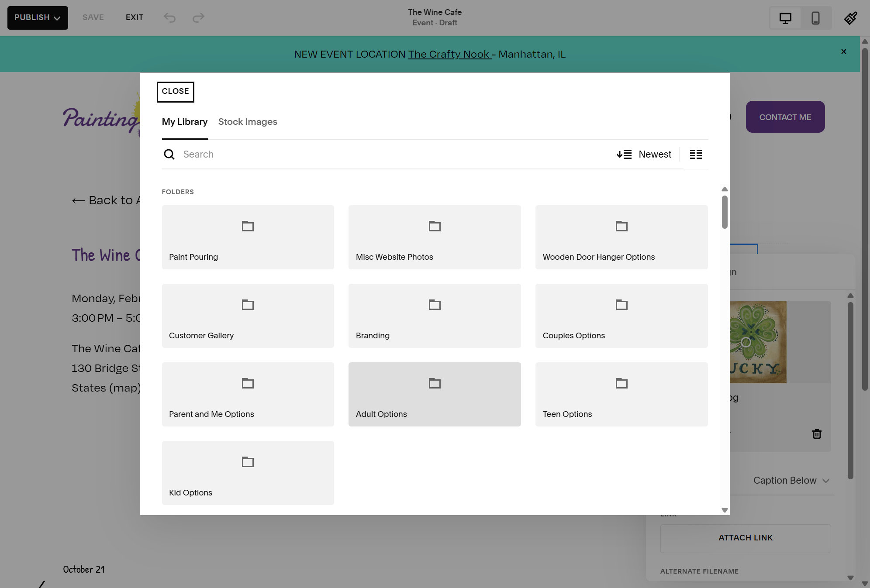
Task: Dismiss the announcement bar X
Action: click(844, 52)
